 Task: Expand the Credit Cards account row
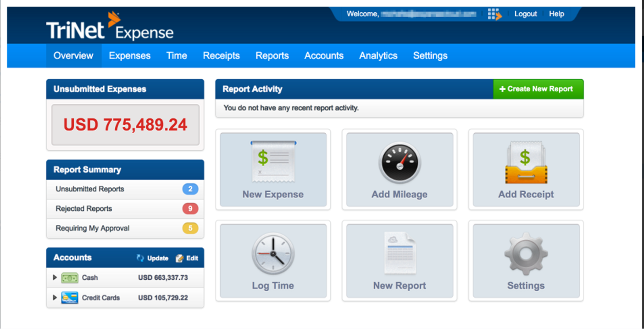coord(55,298)
